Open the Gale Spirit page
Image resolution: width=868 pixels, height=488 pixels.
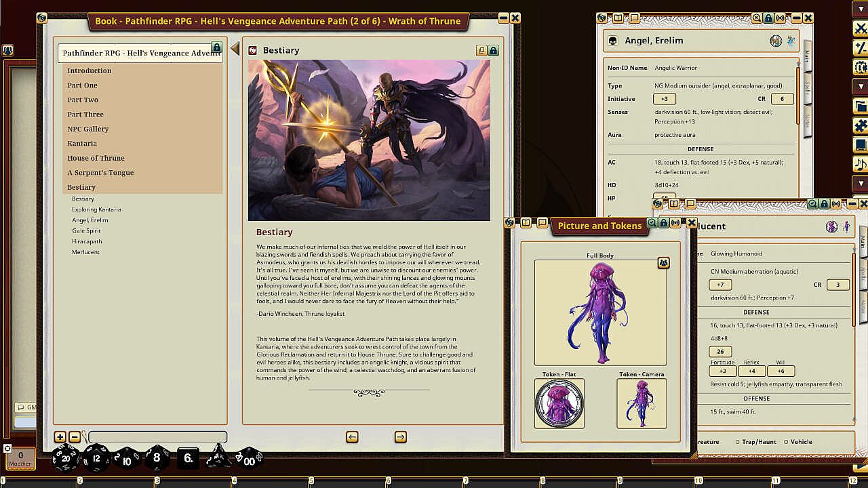(86, 231)
